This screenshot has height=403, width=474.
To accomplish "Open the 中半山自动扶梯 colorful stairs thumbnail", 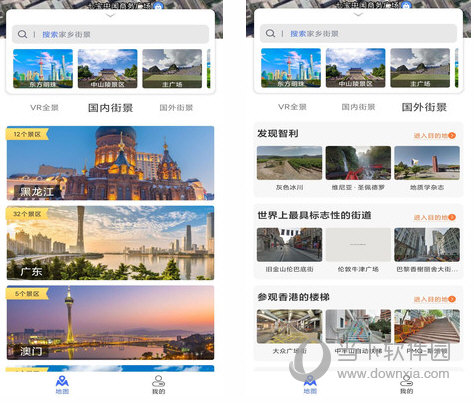I will (358, 326).
